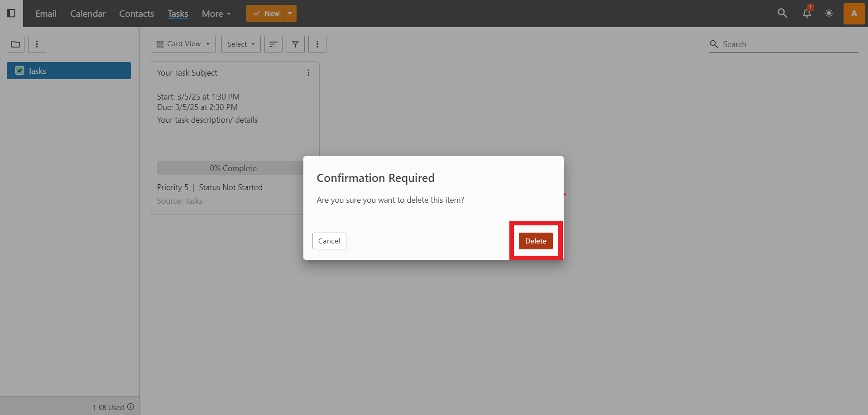Image resolution: width=868 pixels, height=415 pixels.
Task: Open the top bar search icon
Action: point(782,14)
